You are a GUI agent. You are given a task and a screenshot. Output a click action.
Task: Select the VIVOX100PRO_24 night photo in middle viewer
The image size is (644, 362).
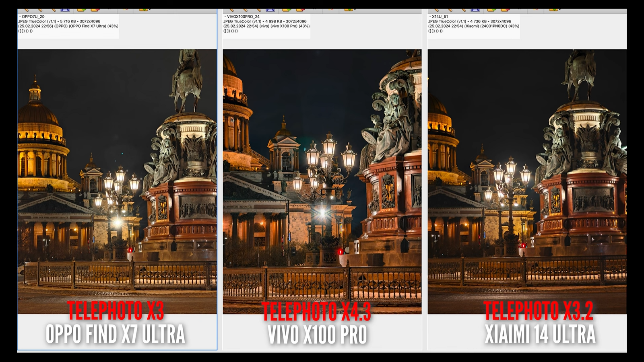click(322, 181)
